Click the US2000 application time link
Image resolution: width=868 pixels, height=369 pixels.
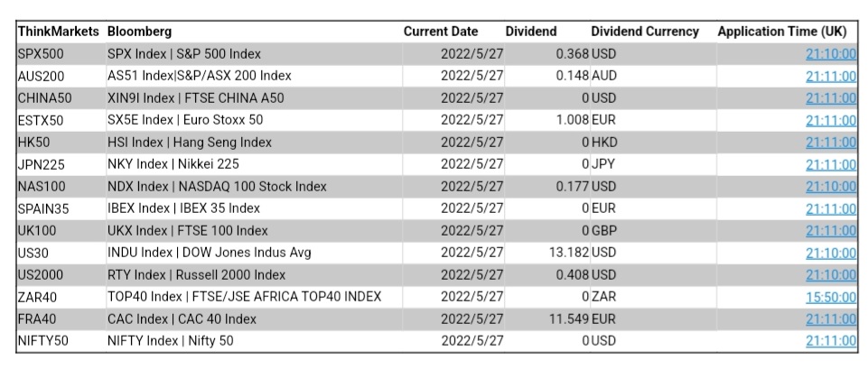(x=830, y=274)
